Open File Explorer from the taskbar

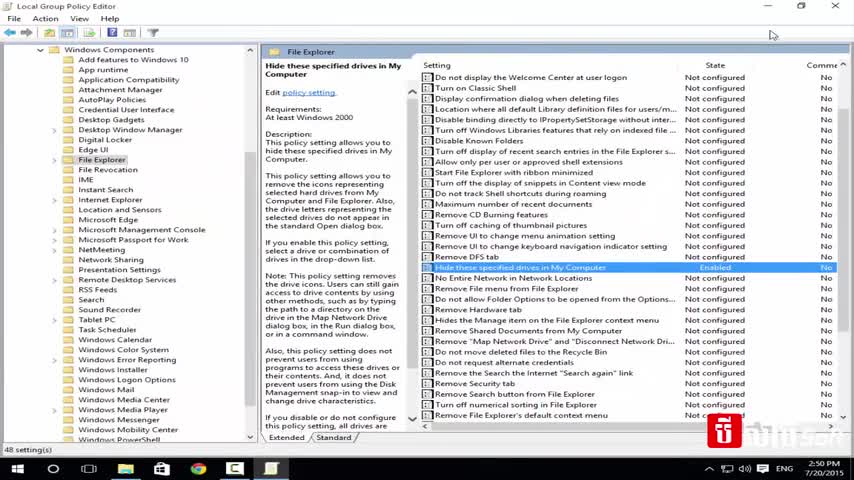126,469
